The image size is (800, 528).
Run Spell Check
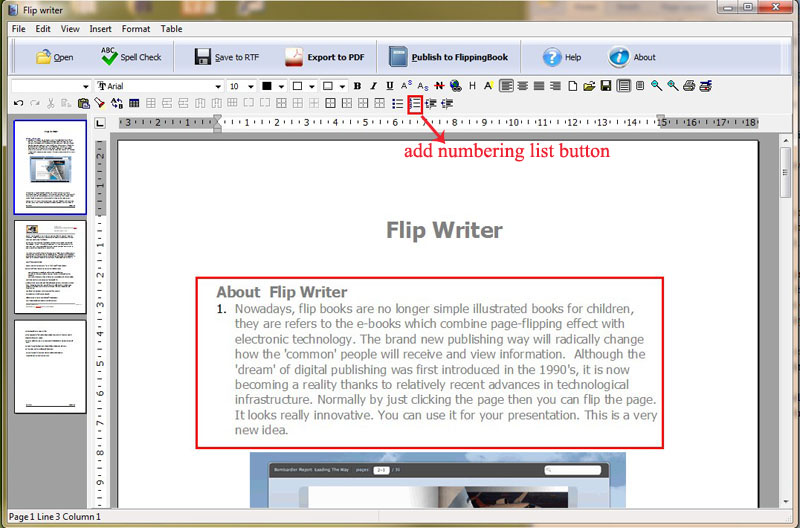click(x=131, y=57)
